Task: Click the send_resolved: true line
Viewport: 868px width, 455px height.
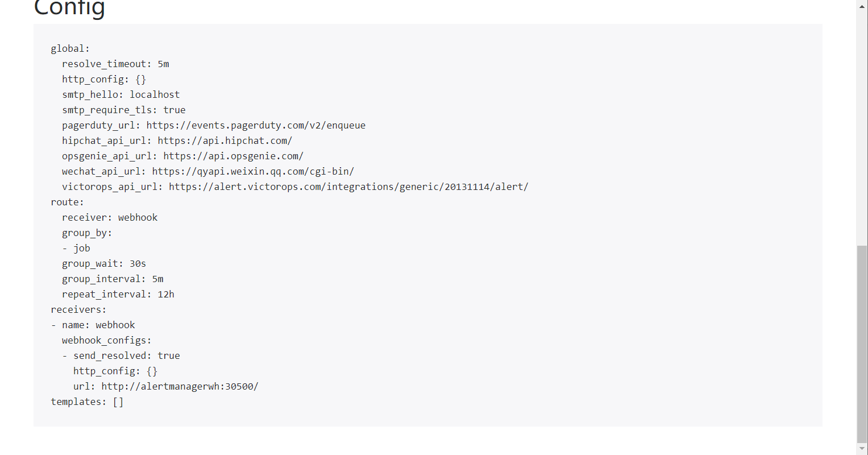Action: click(121, 355)
